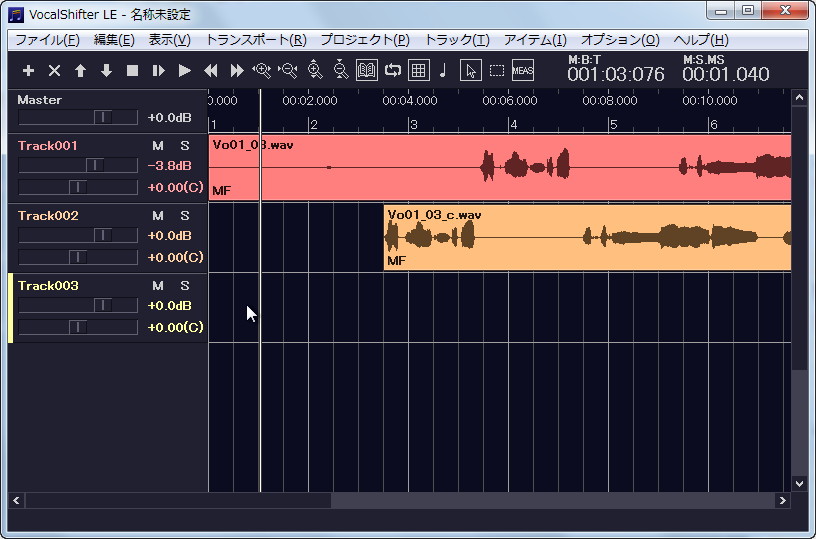Move track up with up arrow

point(80,70)
